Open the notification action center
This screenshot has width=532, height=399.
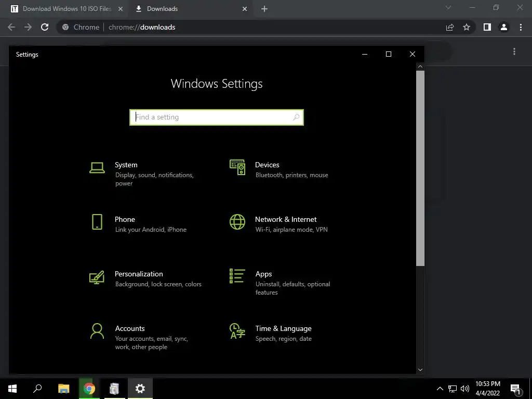coord(516,389)
